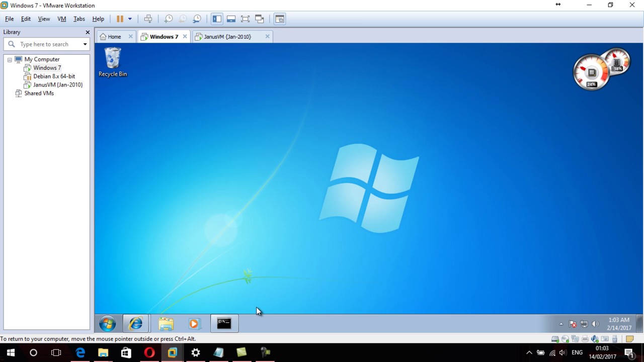Click the USB device status icon

point(615,339)
